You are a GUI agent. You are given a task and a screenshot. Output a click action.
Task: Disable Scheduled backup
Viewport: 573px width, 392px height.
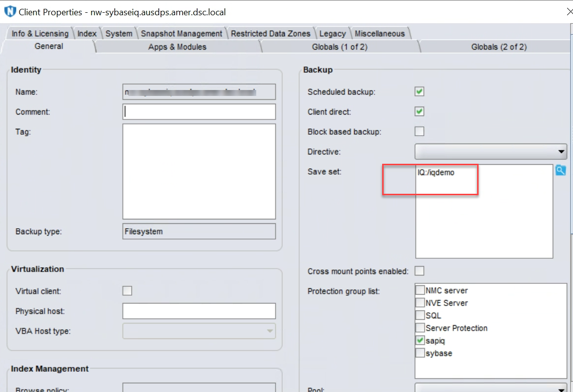[x=419, y=91]
